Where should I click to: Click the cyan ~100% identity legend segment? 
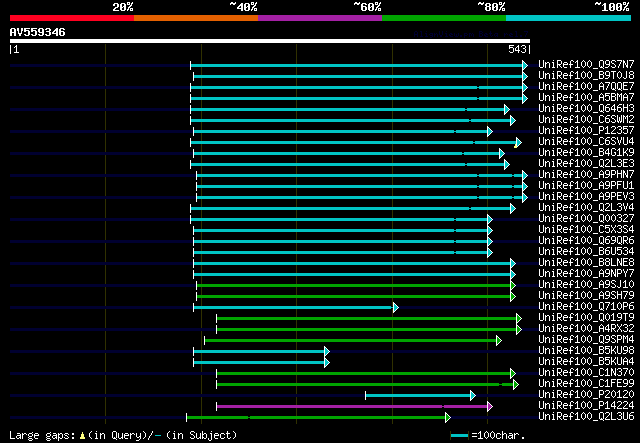coord(569,18)
